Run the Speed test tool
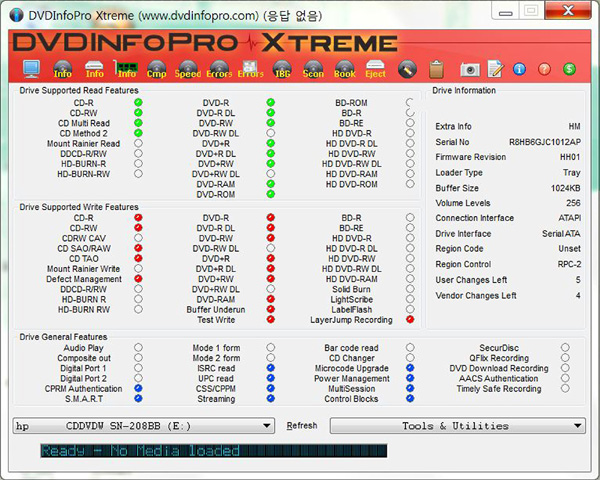 coord(188,69)
